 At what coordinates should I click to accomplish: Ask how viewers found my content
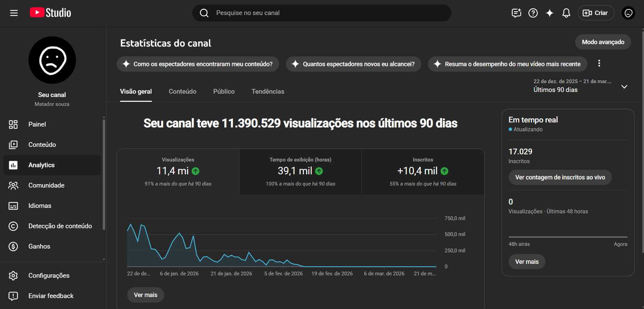pyautogui.click(x=198, y=64)
